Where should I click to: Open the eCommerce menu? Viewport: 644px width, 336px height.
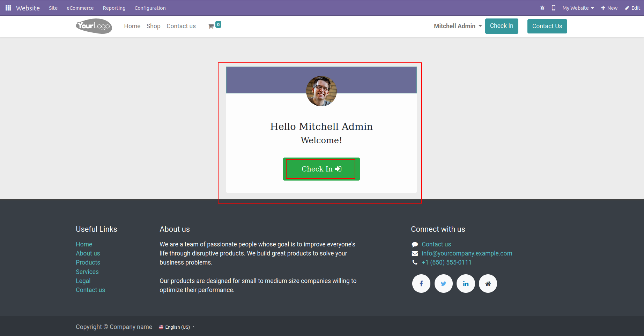point(80,8)
